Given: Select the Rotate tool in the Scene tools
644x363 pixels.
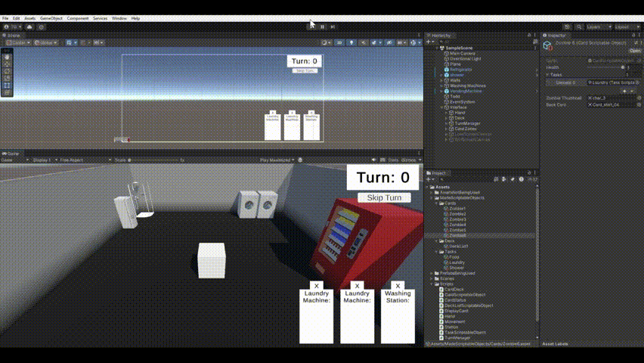Looking at the screenshot, I should point(7,71).
